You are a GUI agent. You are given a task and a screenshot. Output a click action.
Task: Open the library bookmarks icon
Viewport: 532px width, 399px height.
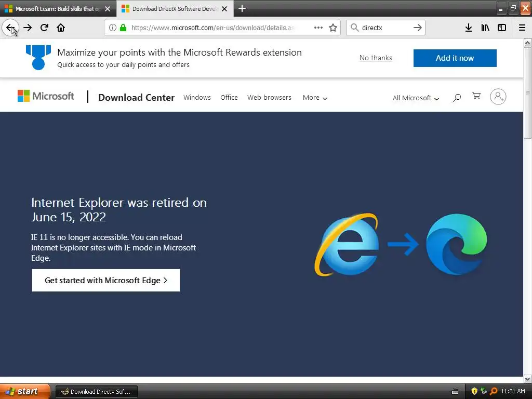click(x=485, y=28)
